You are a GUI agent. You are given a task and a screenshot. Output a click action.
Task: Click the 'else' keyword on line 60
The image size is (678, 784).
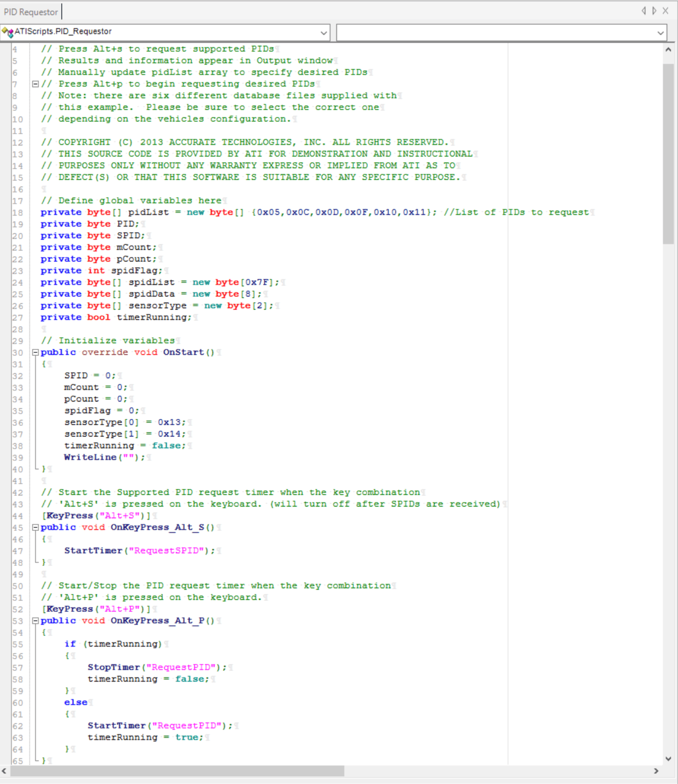(x=76, y=702)
